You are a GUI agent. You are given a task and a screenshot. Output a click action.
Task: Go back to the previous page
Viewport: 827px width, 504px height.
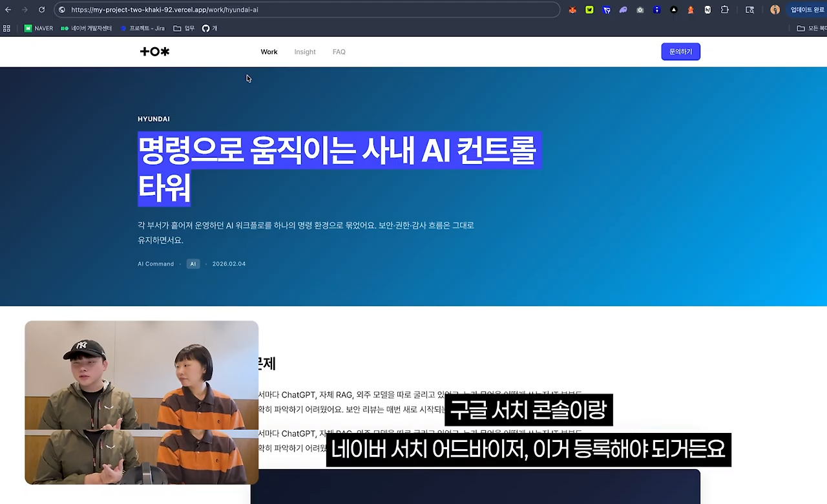[8, 10]
